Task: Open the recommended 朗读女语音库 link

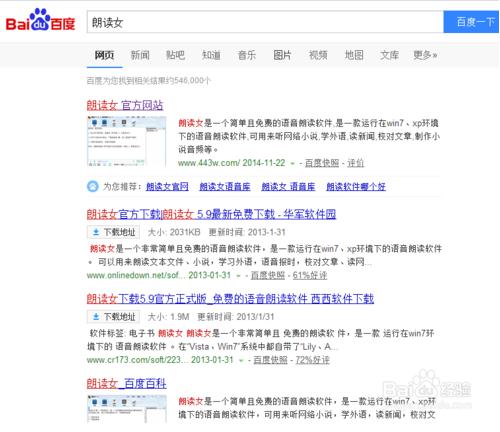Action: (225, 187)
